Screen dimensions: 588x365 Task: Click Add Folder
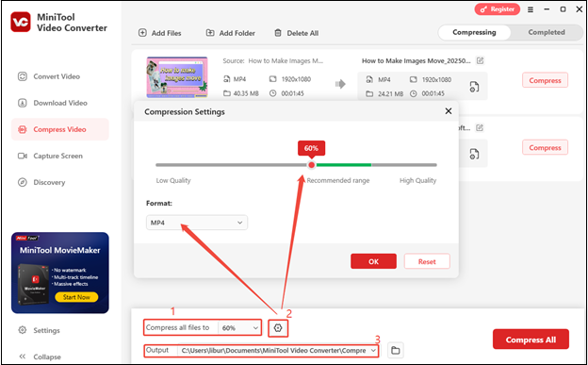point(231,33)
